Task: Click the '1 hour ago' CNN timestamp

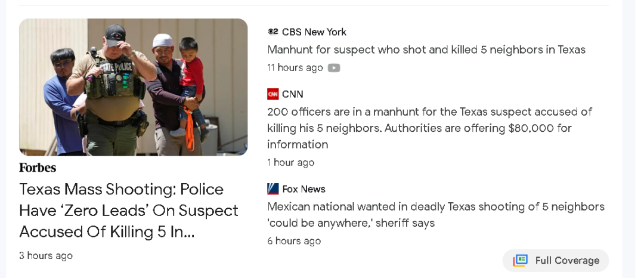Action: pos(290,162)
